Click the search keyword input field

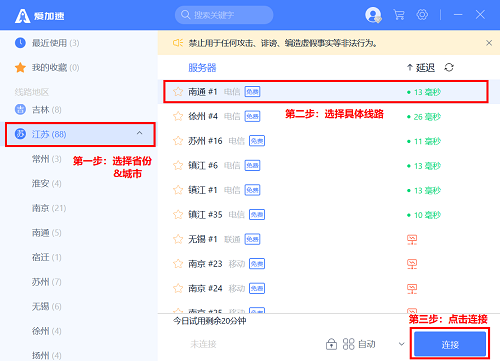coord(224,15)
